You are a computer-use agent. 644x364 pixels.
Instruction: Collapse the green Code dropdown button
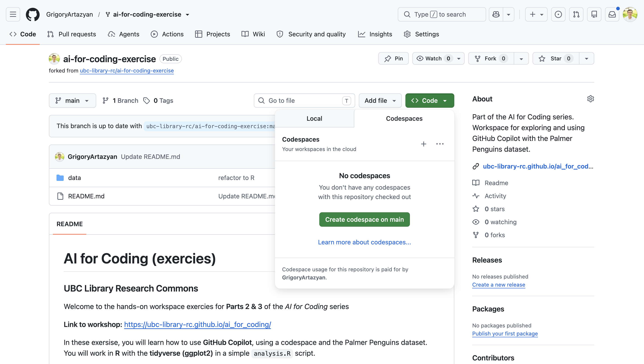point(429,101)
